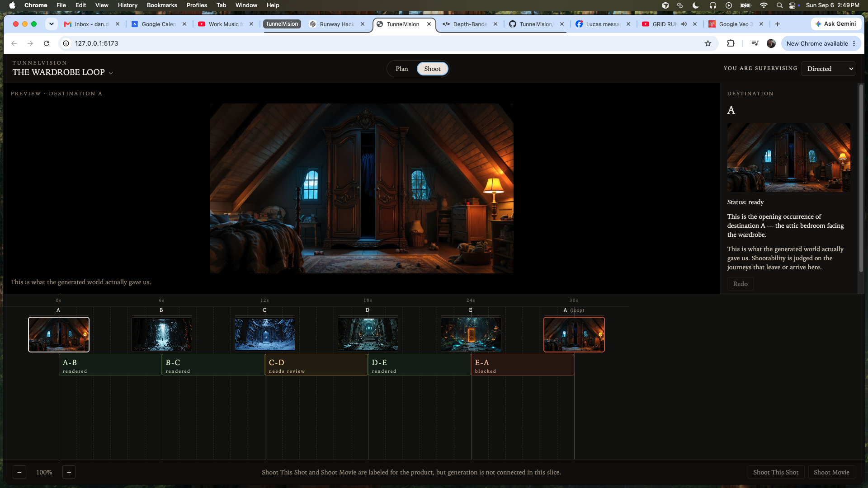This screenshot has width=868, height=488.
Task: Open the Chrome extensions puzzle icon
Action: [x=731, y=43]
